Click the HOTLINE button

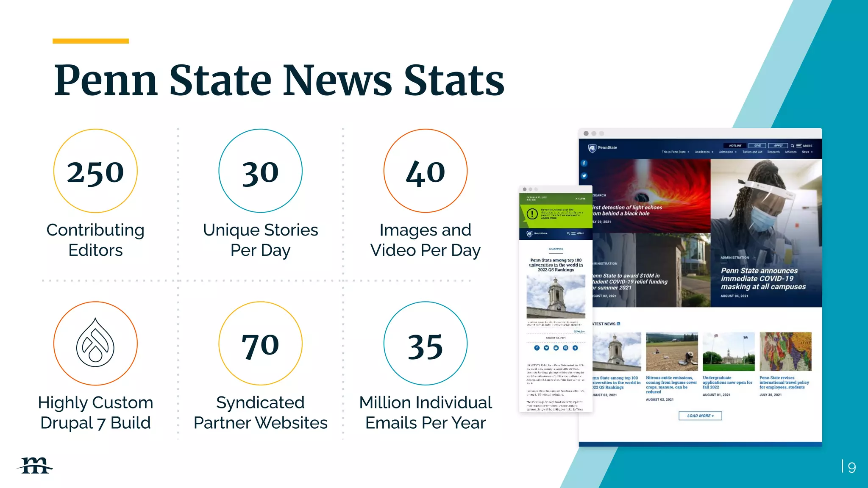click(x=735, y=146)
